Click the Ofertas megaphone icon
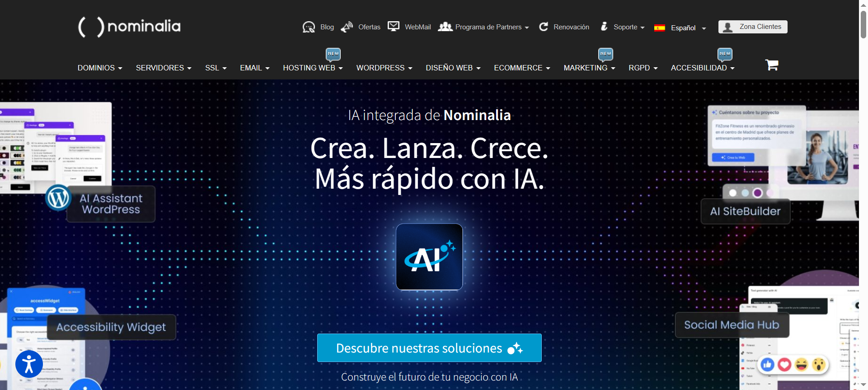The image size is (868, 390). 347,27
